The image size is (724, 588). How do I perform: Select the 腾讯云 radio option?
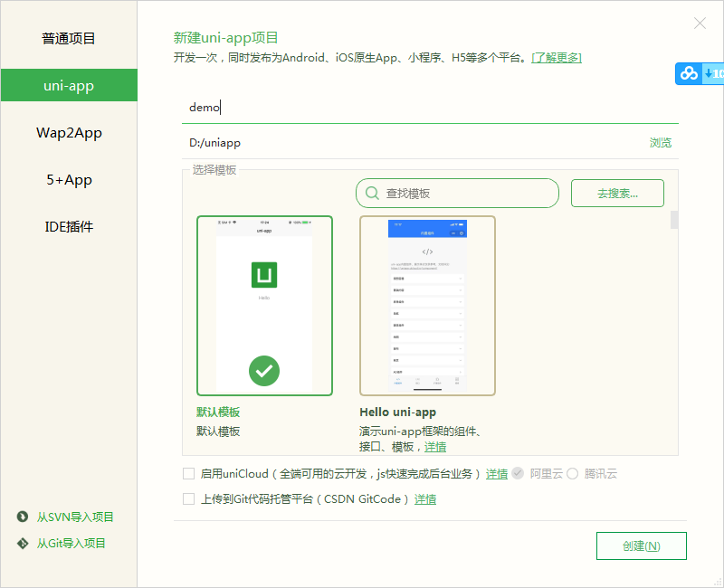pyautogui.click(x=572, y=473)
